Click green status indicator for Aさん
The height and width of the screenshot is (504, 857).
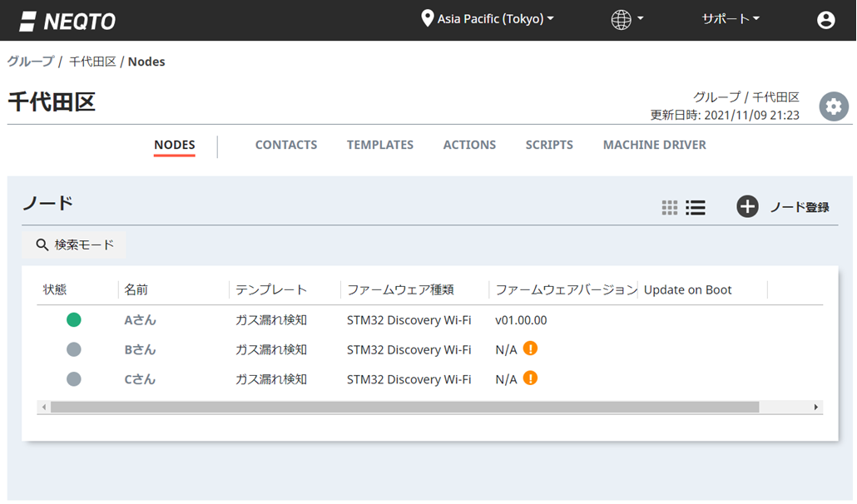coord(74,319)
